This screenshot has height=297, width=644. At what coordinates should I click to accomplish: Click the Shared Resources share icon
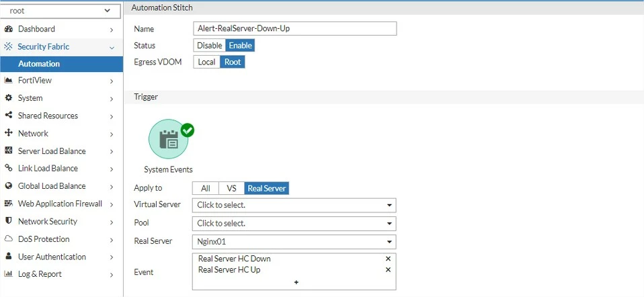point(8,116)
